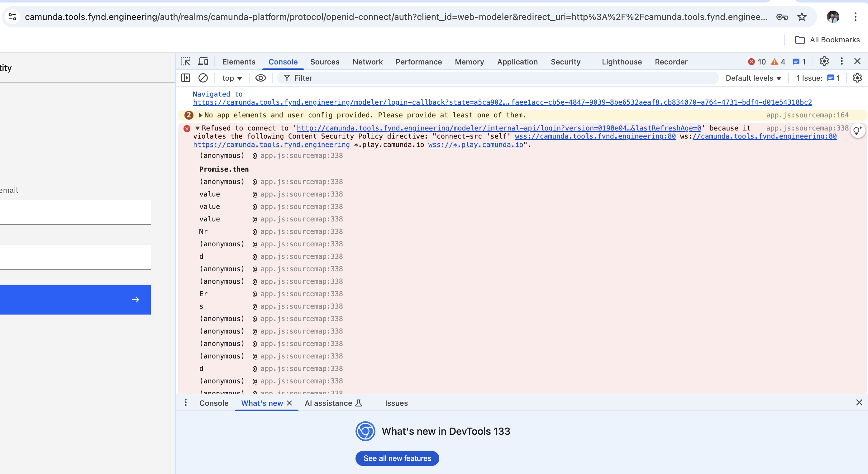Click the See all new features button
The height and width of the screenshot is (474, 868).
click(x=397, y=458)
